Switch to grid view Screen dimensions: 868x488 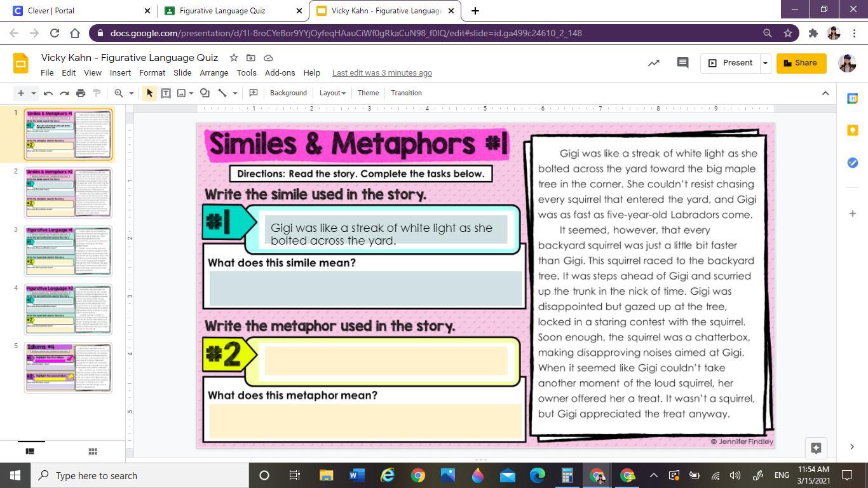[x=93, y=451]
